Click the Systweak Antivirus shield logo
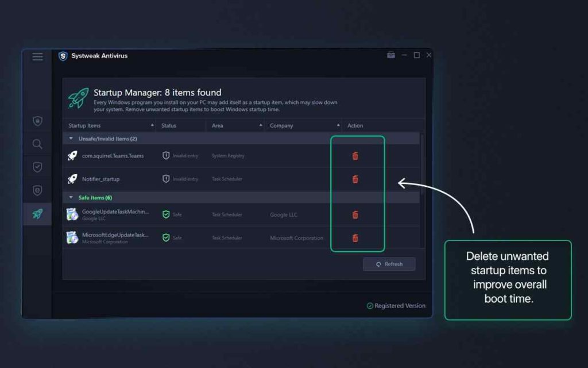 pyautogui.click(x=63, y=56)
